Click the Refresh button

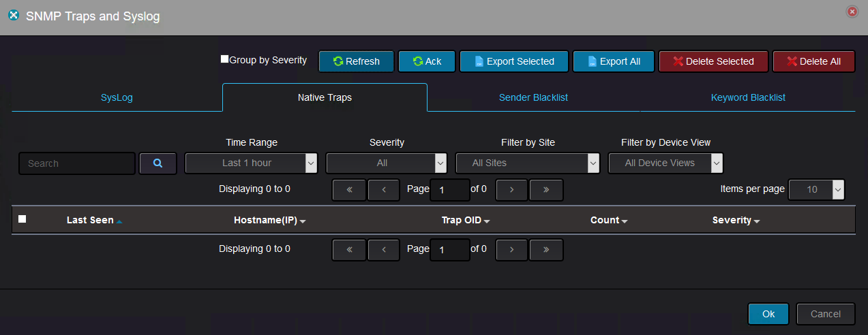[x=357, y=61]
